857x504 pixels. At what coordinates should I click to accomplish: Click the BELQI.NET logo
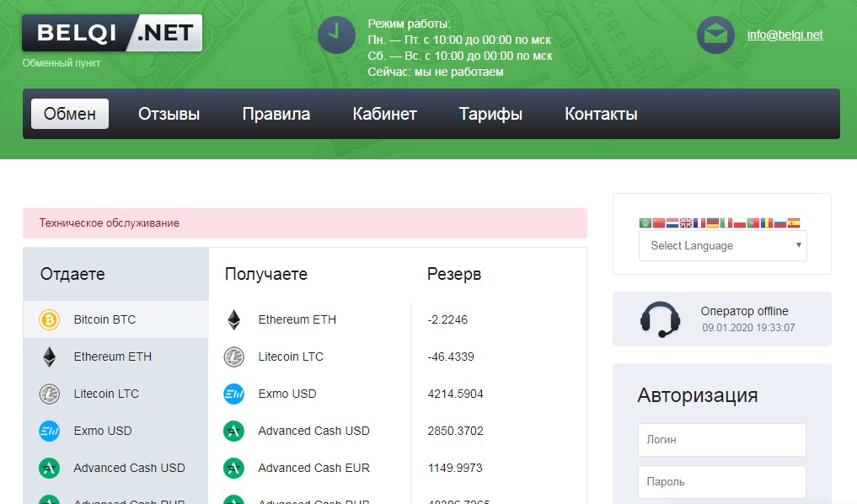pos(112,33)
